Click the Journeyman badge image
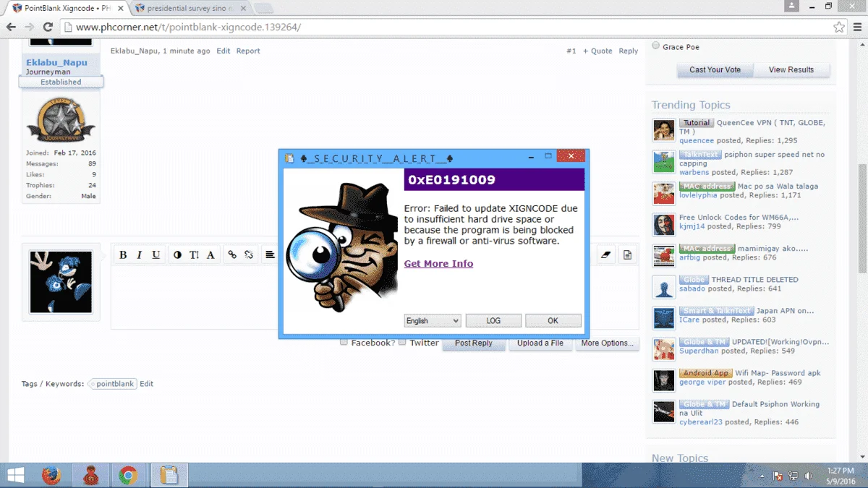This screenshot has height=488, width=868. (61, 120)
